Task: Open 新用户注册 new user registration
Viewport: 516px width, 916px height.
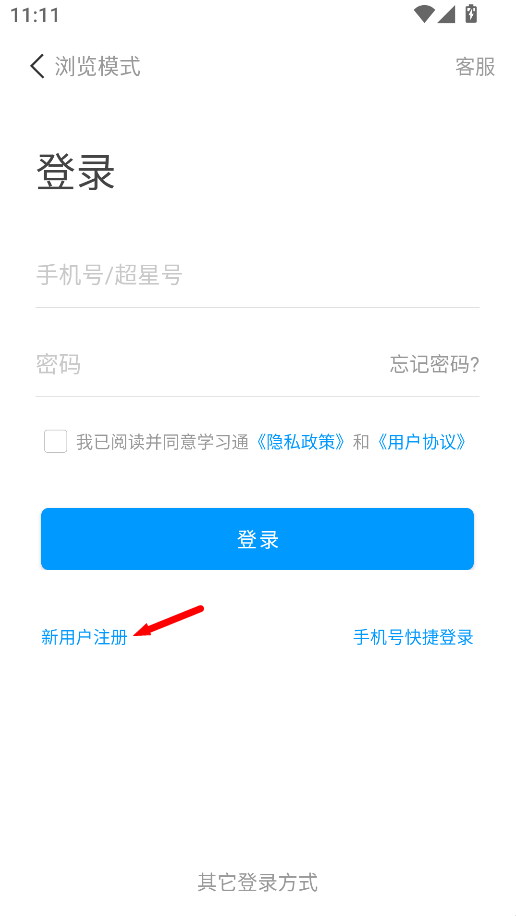Action: click(84, 637)
